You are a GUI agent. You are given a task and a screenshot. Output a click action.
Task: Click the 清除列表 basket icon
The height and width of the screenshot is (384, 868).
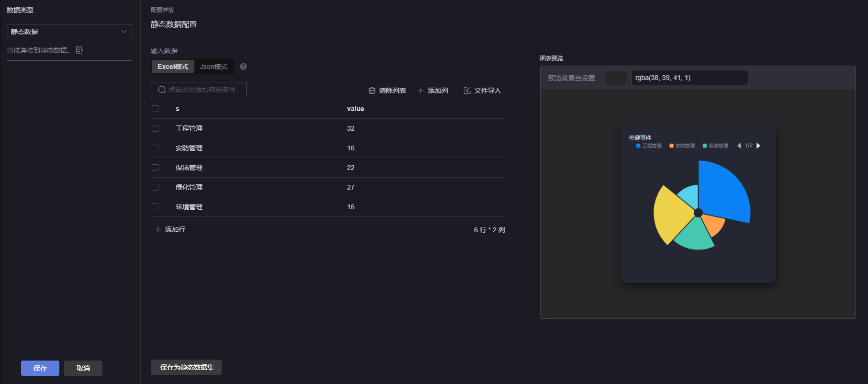click(x=372, y=90)
